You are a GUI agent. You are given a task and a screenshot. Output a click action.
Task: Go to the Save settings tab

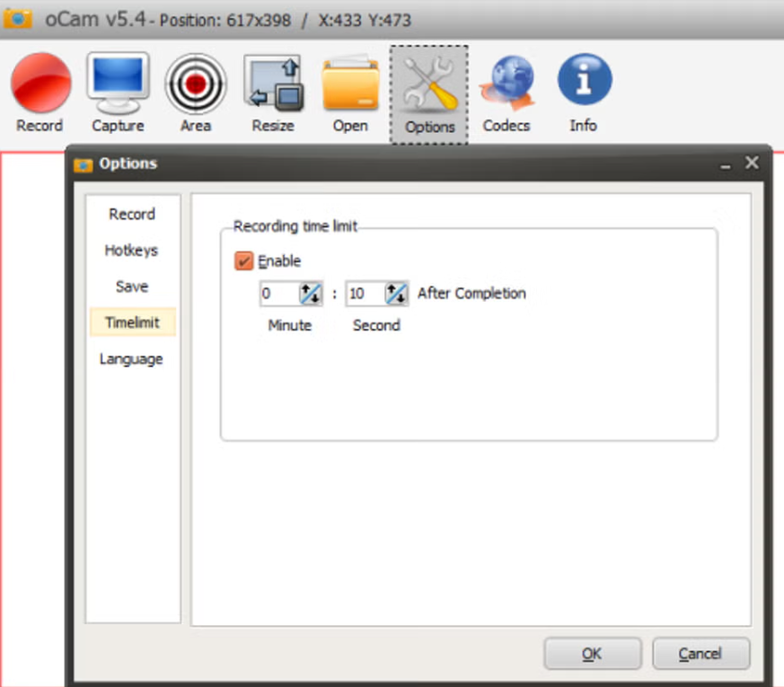[x=132, y=286]
